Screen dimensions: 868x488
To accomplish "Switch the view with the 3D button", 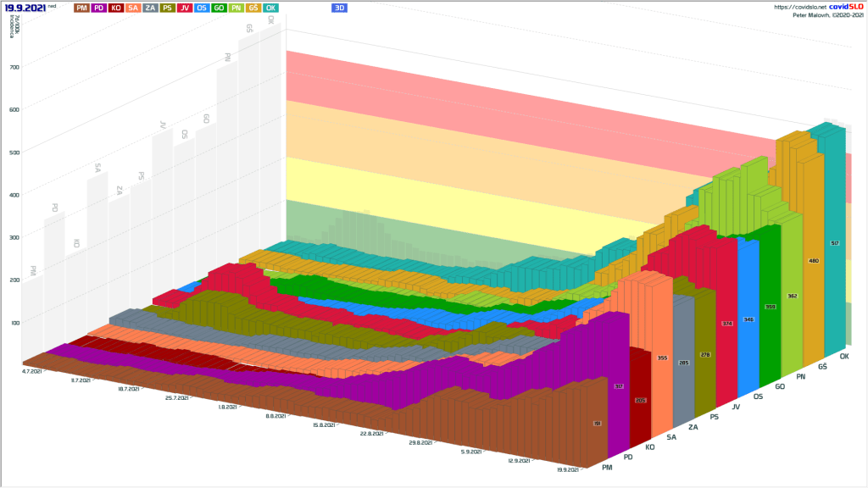I will pos(339,8).
